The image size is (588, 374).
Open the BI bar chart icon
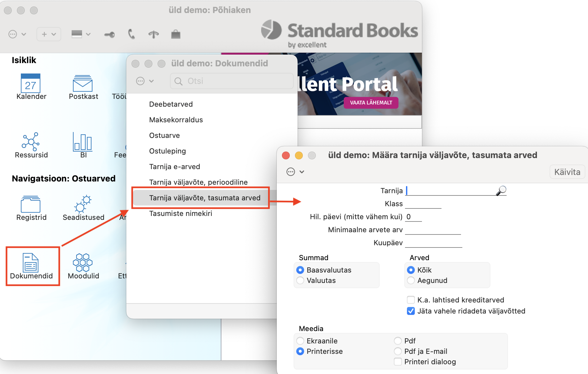coord(83,142)
